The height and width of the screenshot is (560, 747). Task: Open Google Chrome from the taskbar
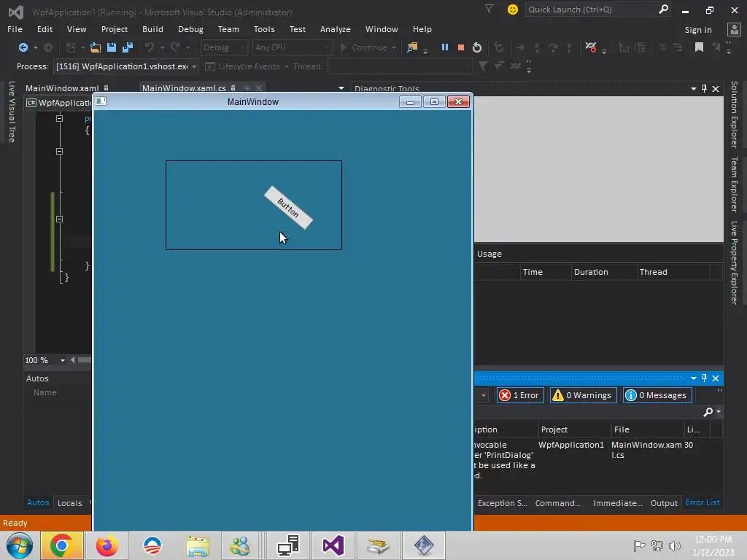[x=61, y=545]
